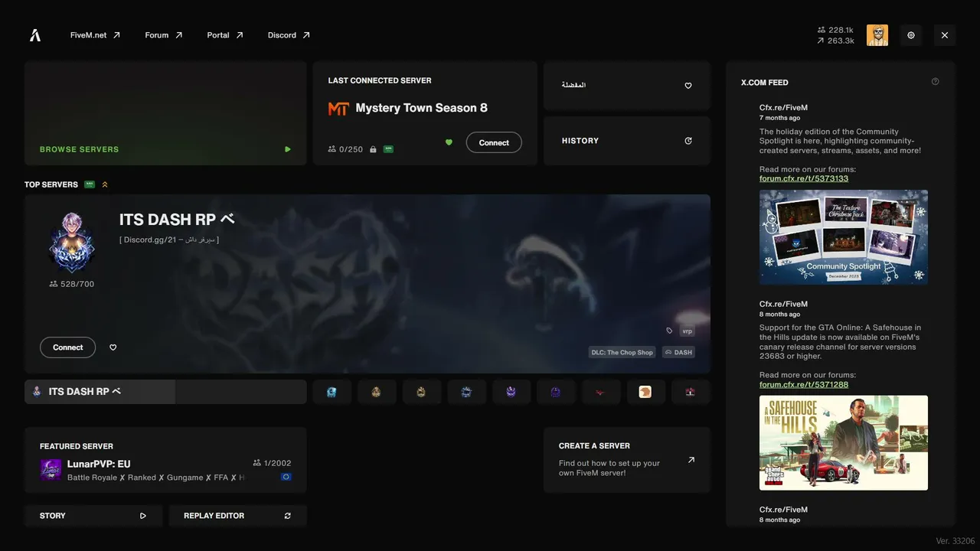Screen dimensions: 980x551
Task: Collapse Top Servers with the double chevron
Action: (105, 184)
